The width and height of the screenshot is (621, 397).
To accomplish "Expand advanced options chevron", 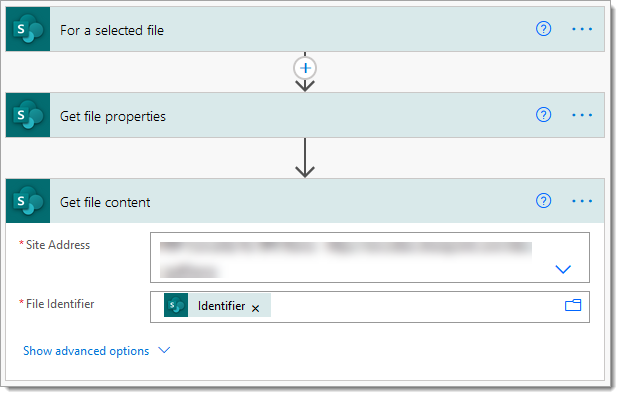I will pos(164,350).
